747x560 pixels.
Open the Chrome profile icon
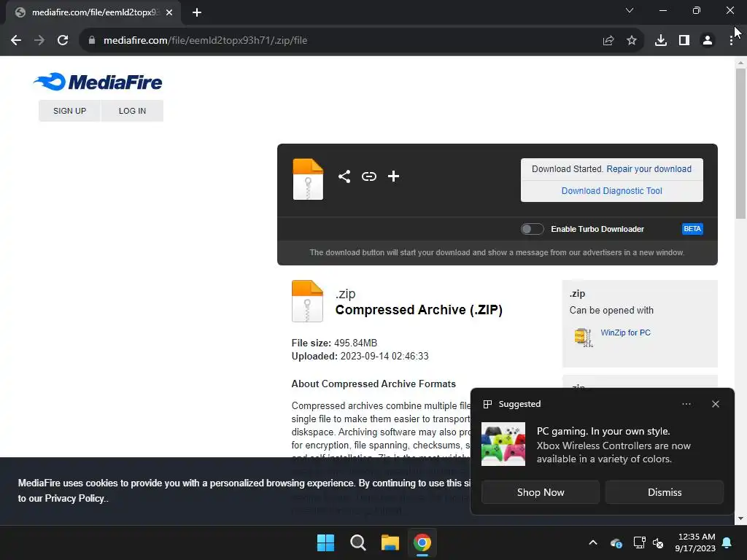pos(708,41)
